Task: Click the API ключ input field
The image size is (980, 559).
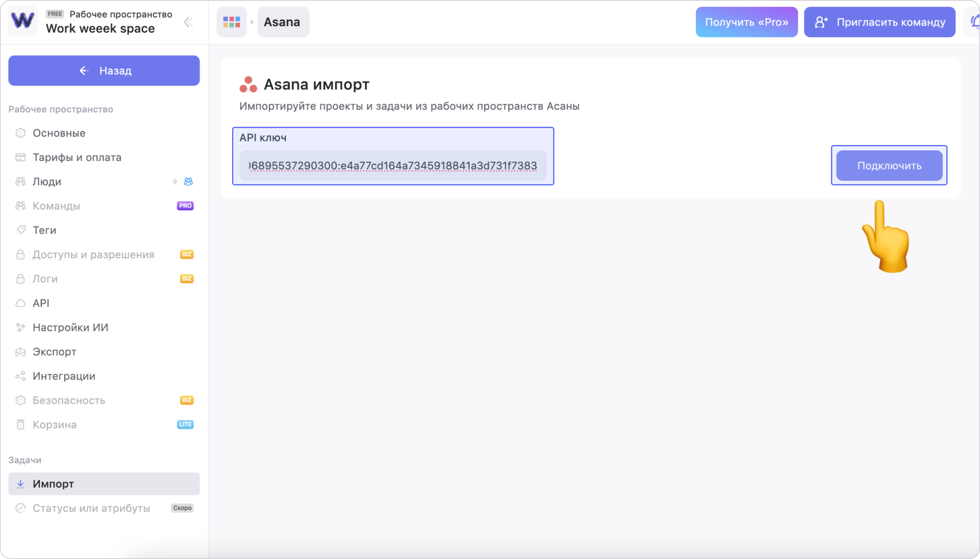Action: click(393, 165)
